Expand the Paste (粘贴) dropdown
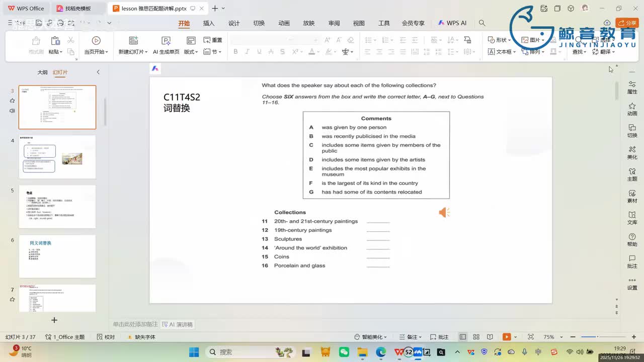Image resolution: width=644 pixels, height=362 pixels. click(55, 52)
